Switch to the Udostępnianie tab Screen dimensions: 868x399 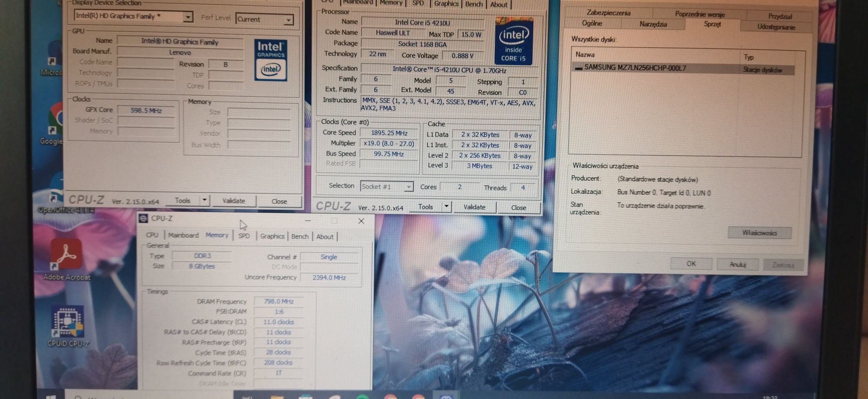(776, 27)
